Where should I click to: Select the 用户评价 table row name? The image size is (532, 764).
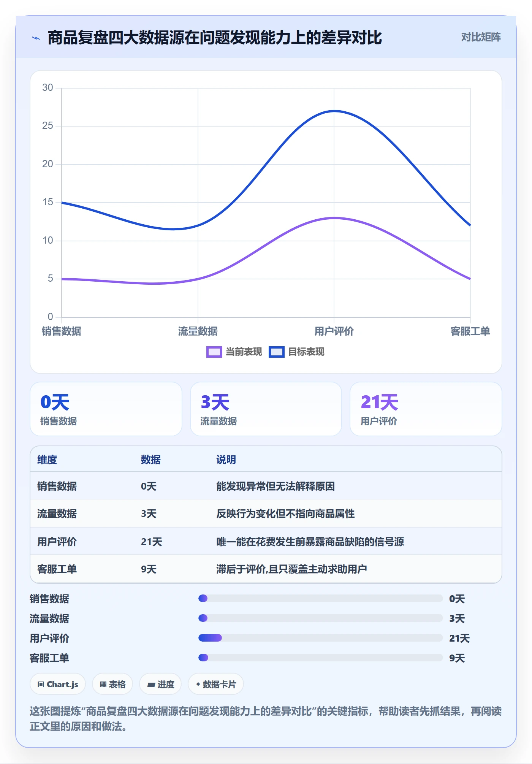click(57, 542)
